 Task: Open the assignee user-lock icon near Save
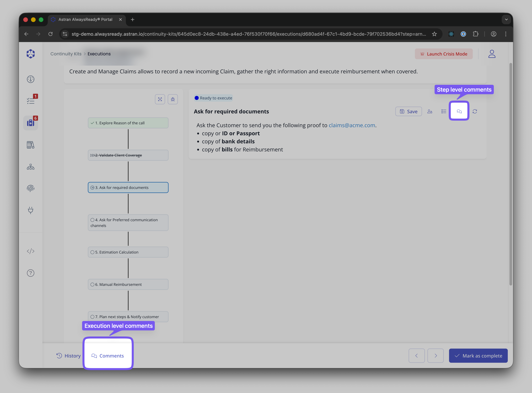[430, 111]
